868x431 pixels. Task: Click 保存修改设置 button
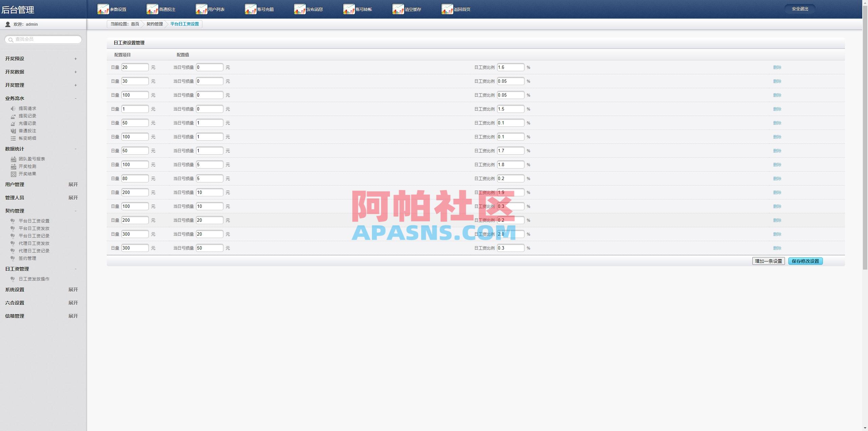coord(805,261)
